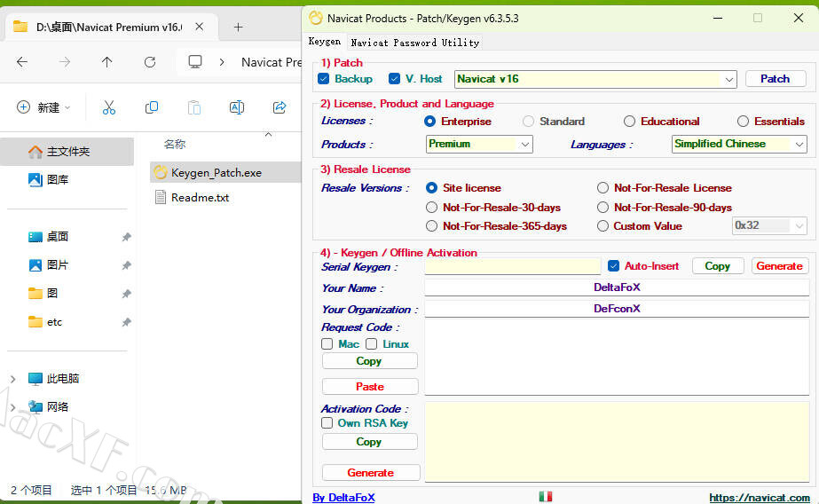Open the Navicat v16 version dropdown

728,79
